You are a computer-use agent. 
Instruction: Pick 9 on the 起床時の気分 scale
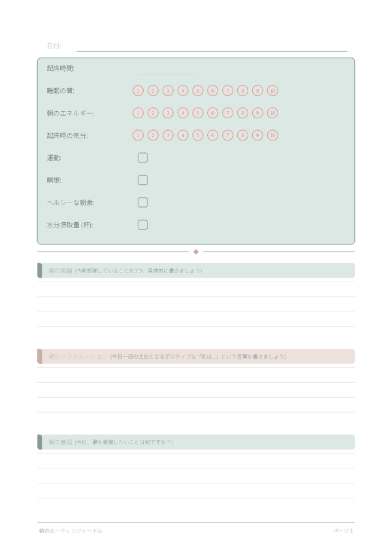coord(257,135)
